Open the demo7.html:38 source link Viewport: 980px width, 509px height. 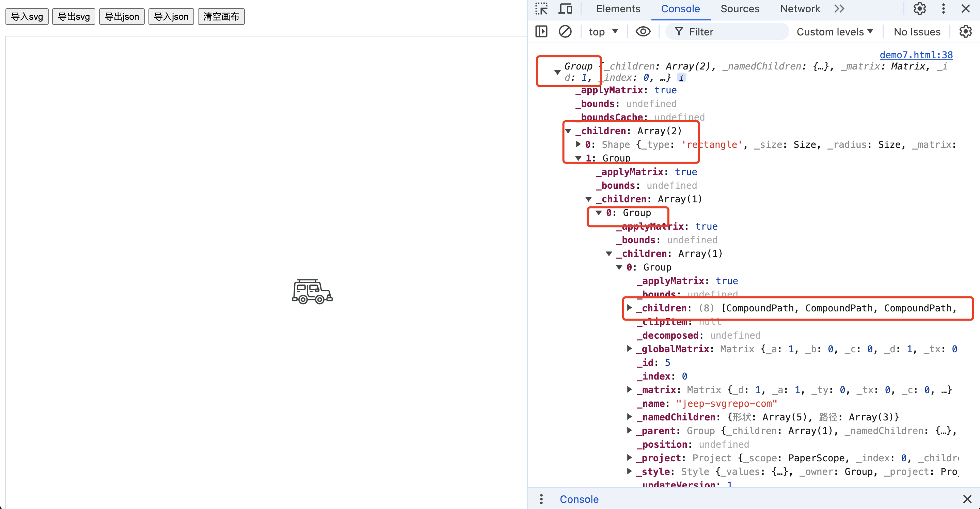coord(916,55)
